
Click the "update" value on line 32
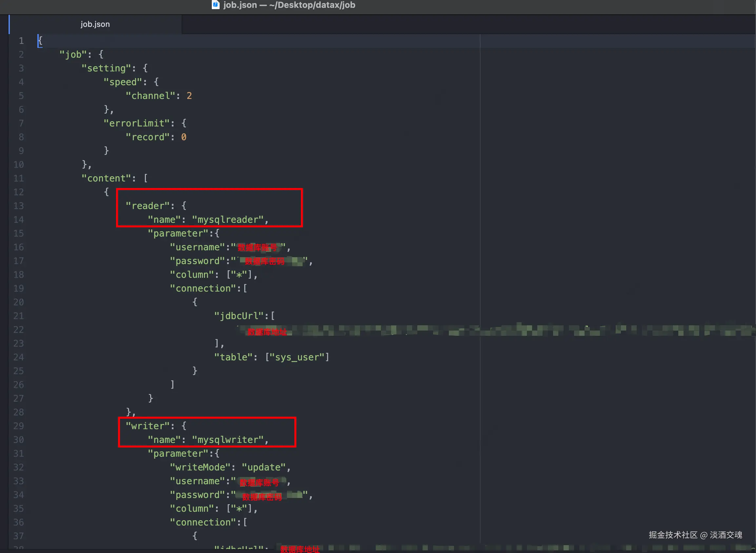pos(264,467)
